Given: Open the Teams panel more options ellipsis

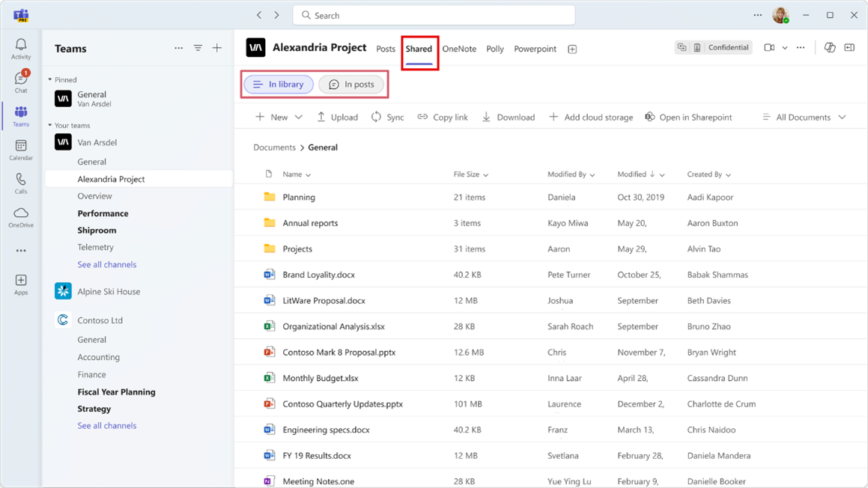Looking at the screenshot, I should [x=178, y=48].
